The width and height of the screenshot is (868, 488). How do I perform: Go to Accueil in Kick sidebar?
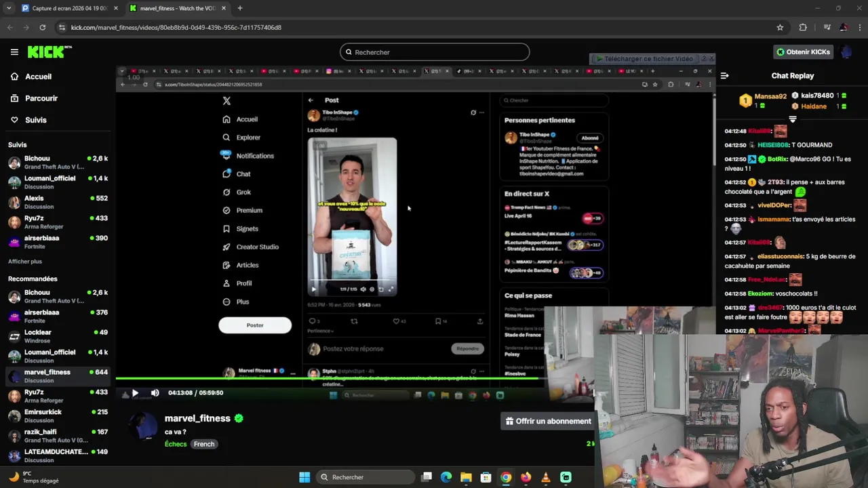pyautogui.click(x=38, y=77)
